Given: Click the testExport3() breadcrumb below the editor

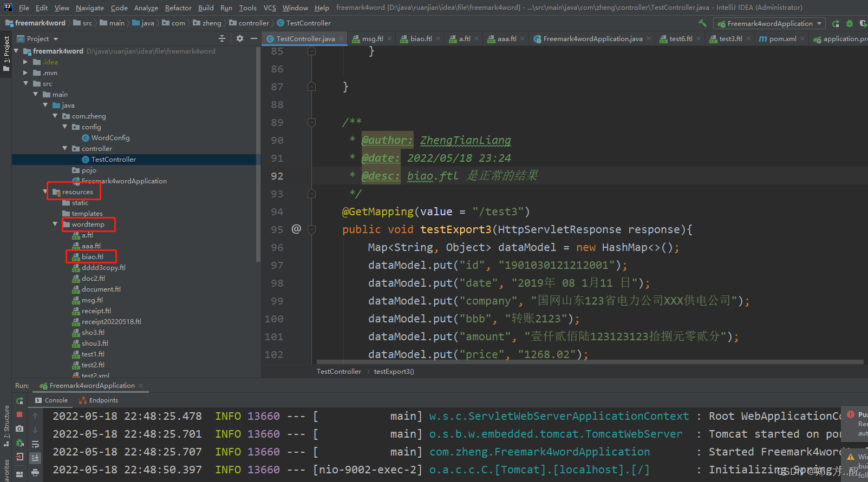Looking at the screenshot, I should tap(394, 372).
